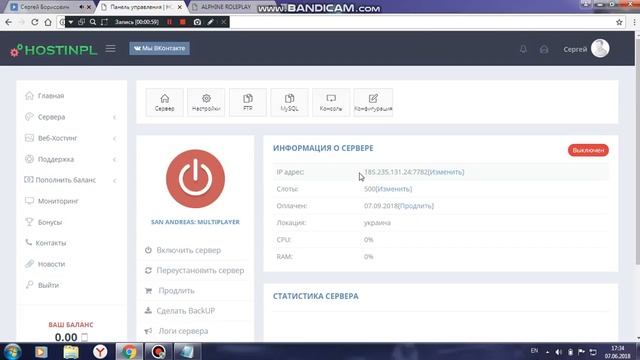Open the Сервер tab icon
Image resolution: width=640 pixels, height=360 pixels.
click(x=164, y=102)
